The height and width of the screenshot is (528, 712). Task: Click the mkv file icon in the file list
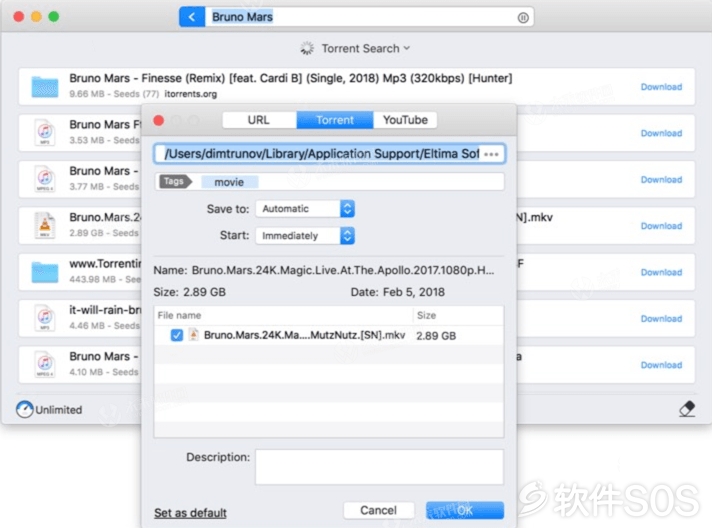click(x=193, y=335)
